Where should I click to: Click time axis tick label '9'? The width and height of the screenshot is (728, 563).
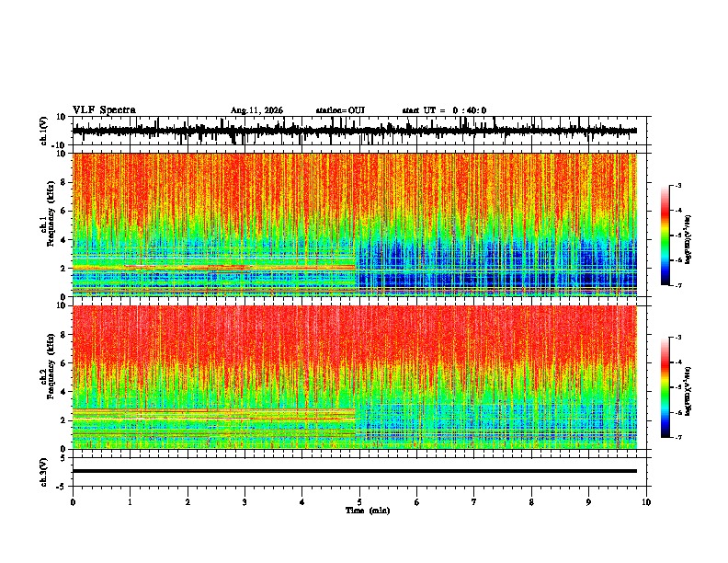point(588,502)
